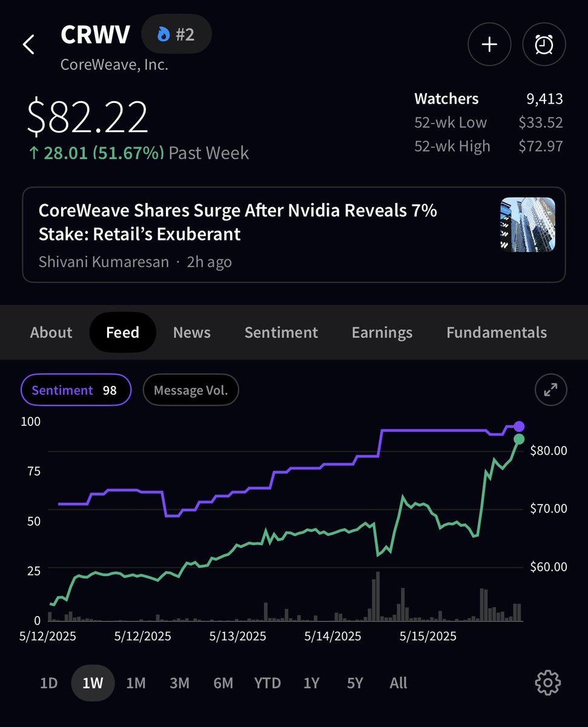
Task: Tap the purple sentiment line endpoint dot
Action: [x=519, y=427]
